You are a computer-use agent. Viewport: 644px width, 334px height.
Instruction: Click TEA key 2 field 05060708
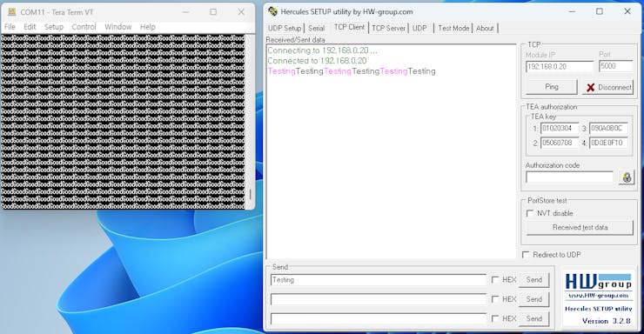click(x=560, y=143)
